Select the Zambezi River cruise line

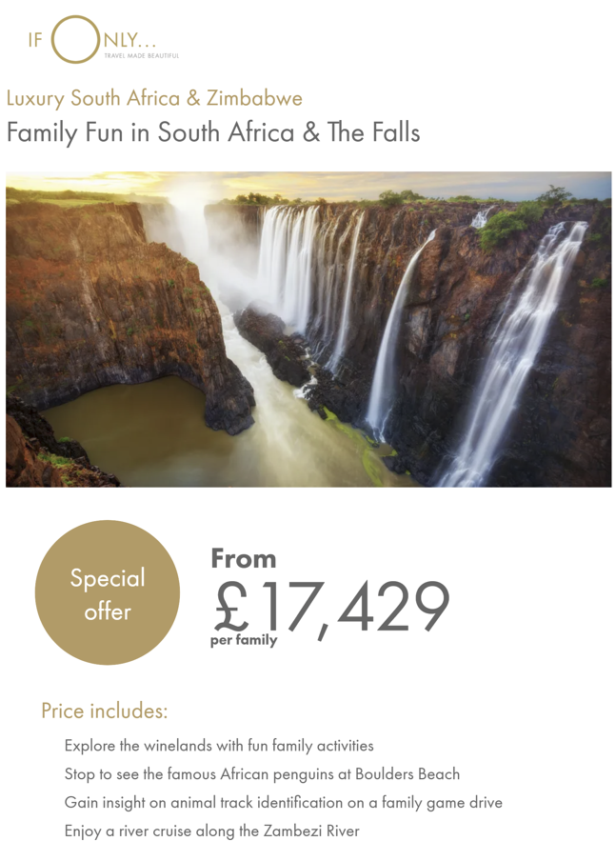[x=211, y=831]
